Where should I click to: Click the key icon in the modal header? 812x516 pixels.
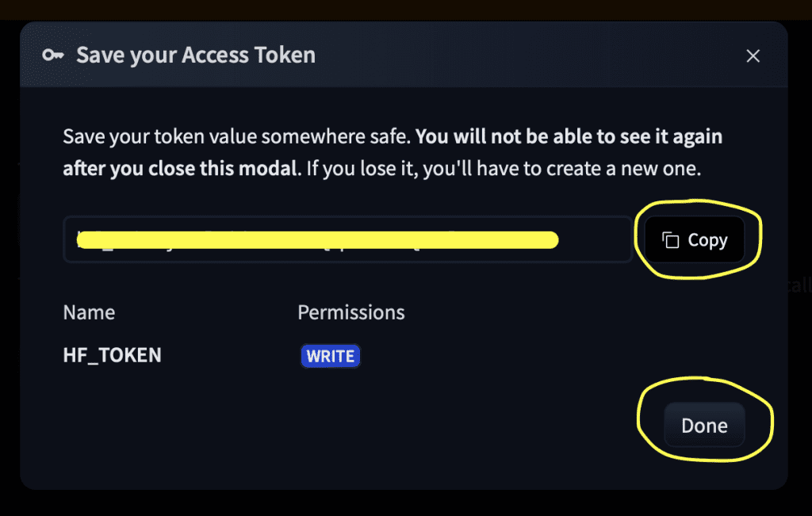click(53, 55)
